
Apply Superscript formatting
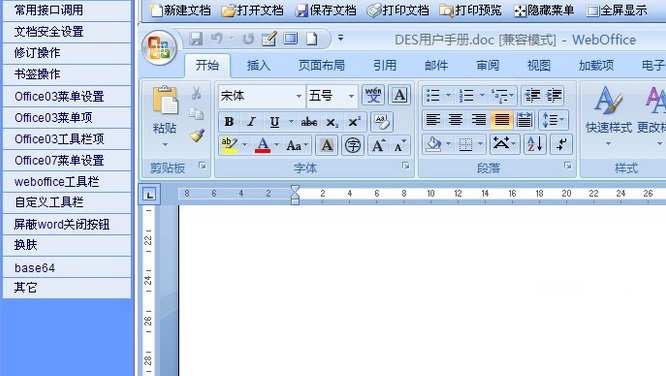coord(354,122)
